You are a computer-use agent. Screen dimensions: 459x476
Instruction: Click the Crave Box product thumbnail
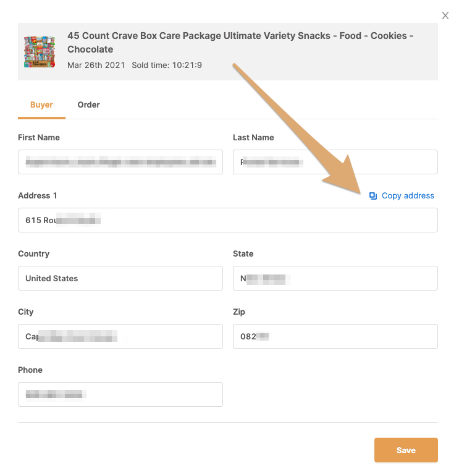point(40,51)
